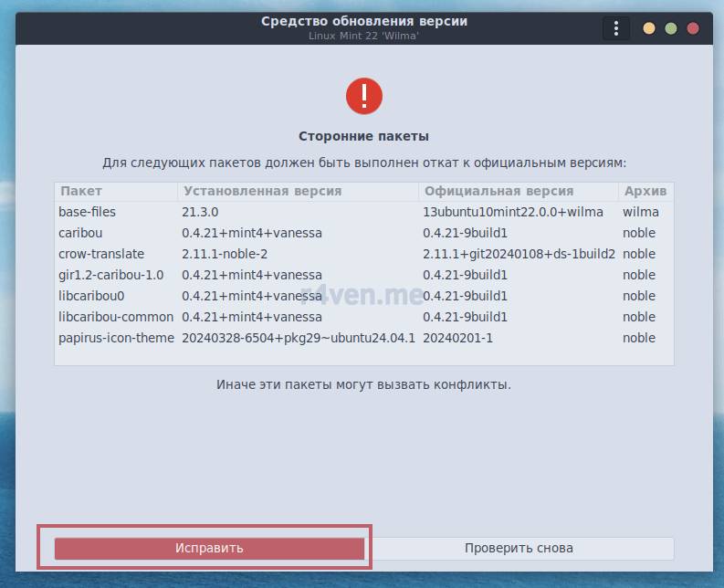Image resolution: width=724 pixels, height=588 pixels.
Task: Maximize window with the green circle button
Action: [x=671, y=28]
